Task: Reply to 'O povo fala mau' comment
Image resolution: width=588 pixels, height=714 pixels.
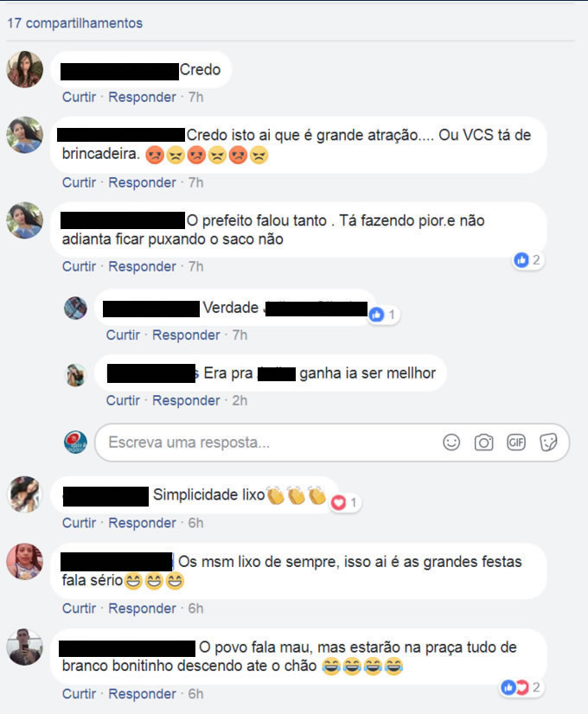Action: coord(142,694)
